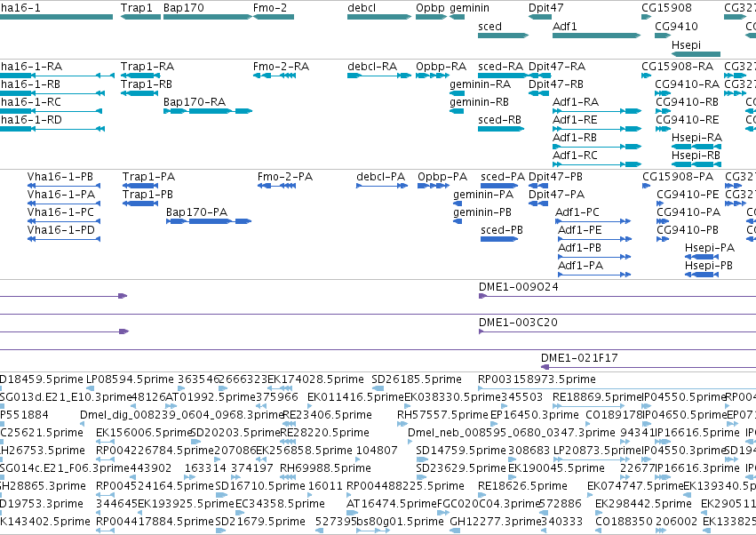The width and height of the screenshot is (756, 535).
Task: Click transcript Adf1-RA
Action: point(597,111)
